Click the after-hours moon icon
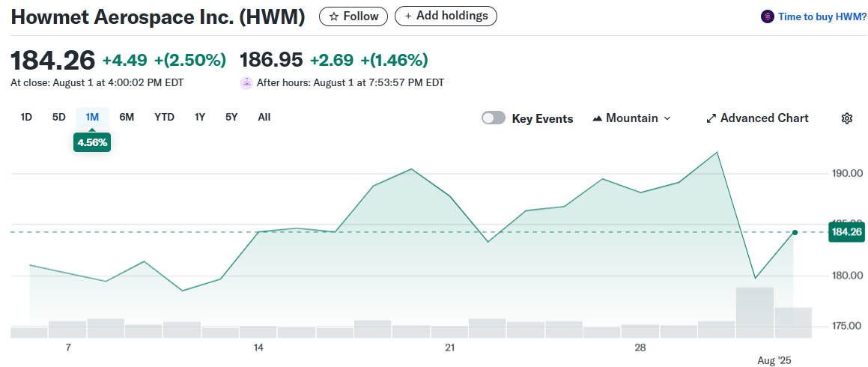This screenshot has width=868, height=367. click(246, 83)
